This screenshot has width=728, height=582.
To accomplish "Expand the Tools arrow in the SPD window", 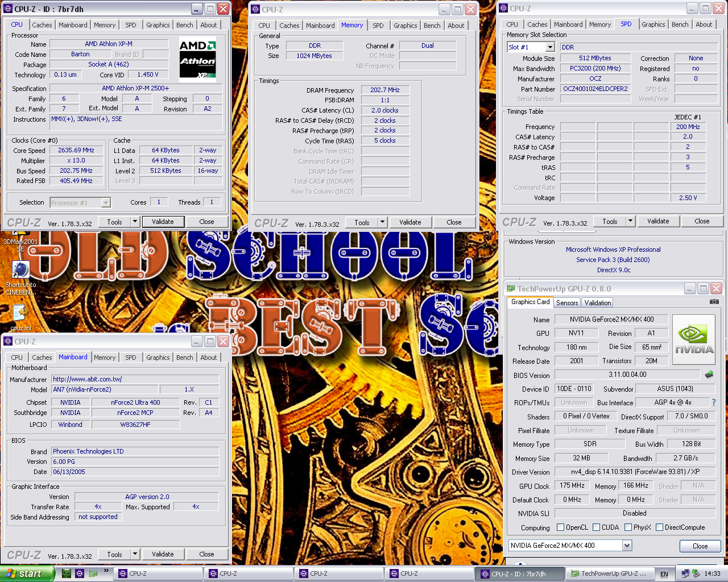I will [x=630, y=221].
